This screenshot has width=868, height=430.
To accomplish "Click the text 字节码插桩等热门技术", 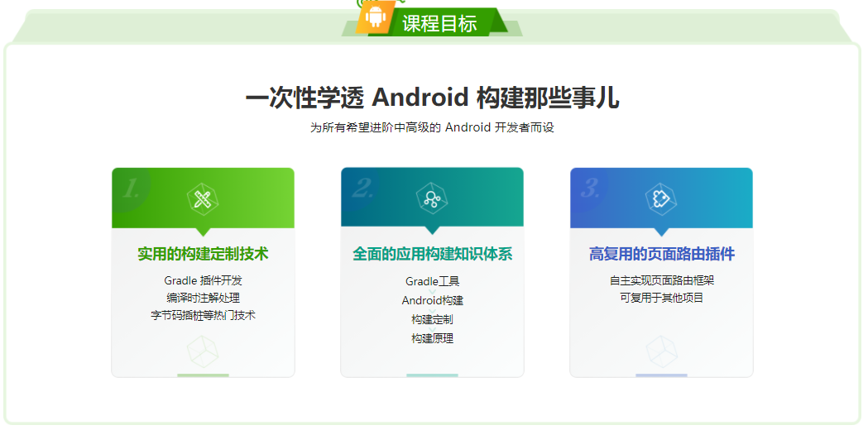I will [204, 315].
